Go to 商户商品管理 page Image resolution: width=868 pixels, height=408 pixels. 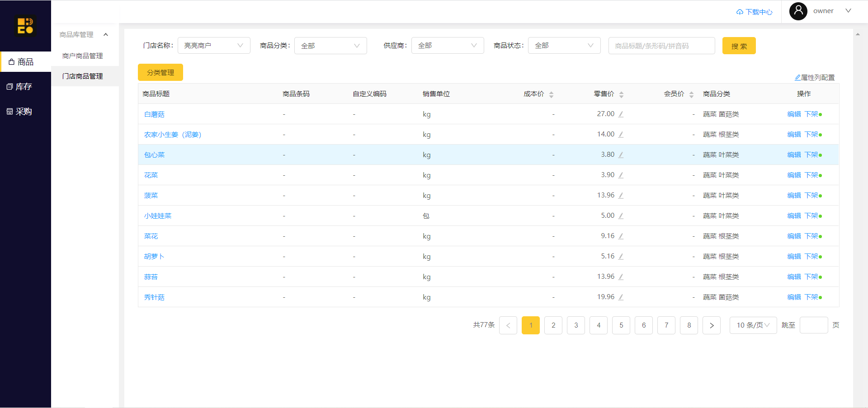click(x=83, y=56)
